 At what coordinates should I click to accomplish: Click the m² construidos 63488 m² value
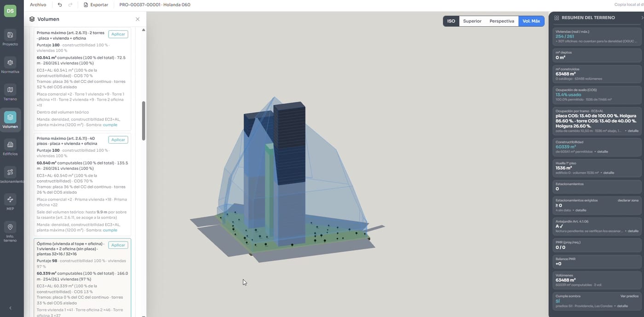click(565, 74)
